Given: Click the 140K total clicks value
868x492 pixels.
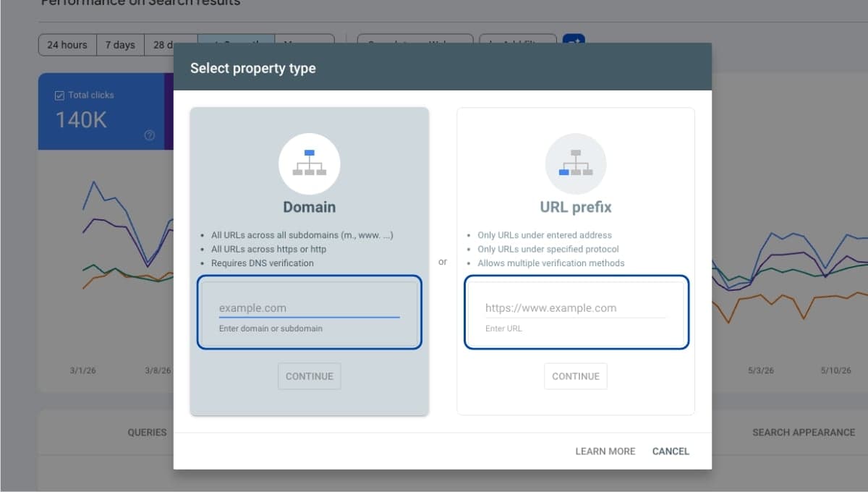Looking at the screenshot, I should [x=81, y=120].
